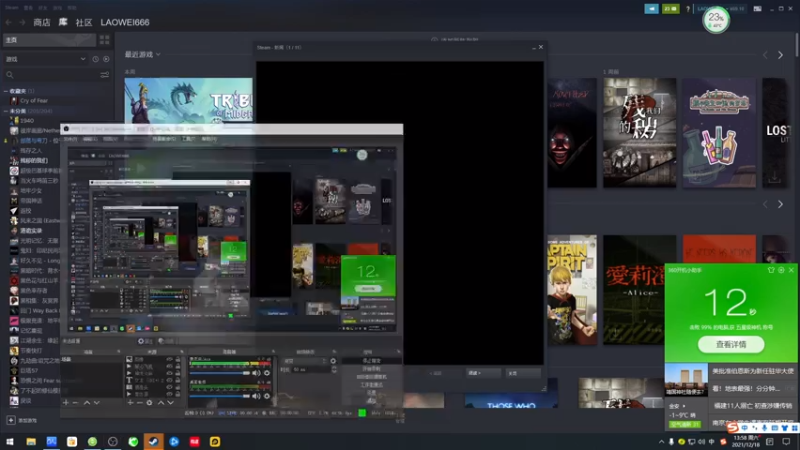Mute second audio channel in OBS mixer
Image resolution: width=800 pixels, height=450 pixels.
256,396
